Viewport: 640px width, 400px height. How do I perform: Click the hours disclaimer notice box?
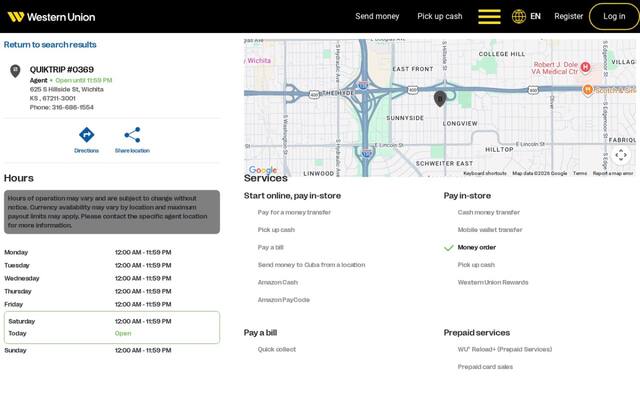click(x=112, y=212)
